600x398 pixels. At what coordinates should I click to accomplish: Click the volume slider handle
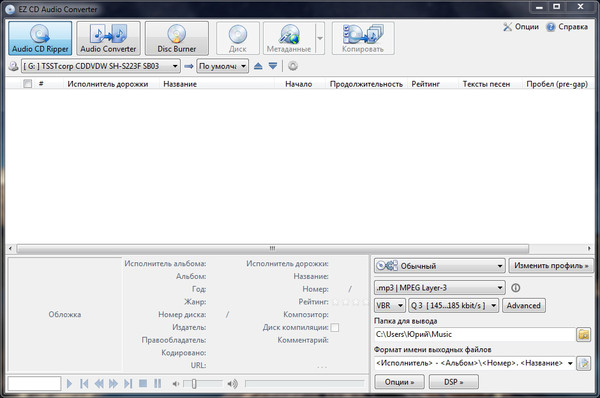[194, 383]
